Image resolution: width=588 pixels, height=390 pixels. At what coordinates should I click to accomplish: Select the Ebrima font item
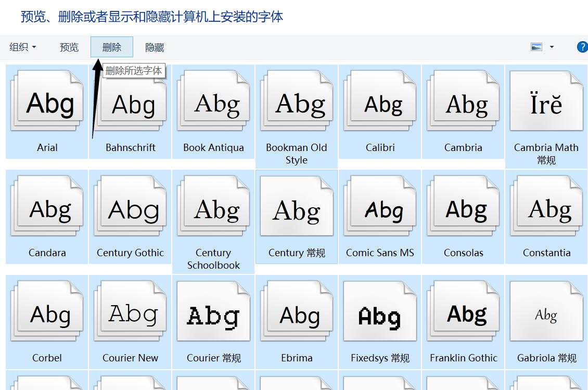297,313
